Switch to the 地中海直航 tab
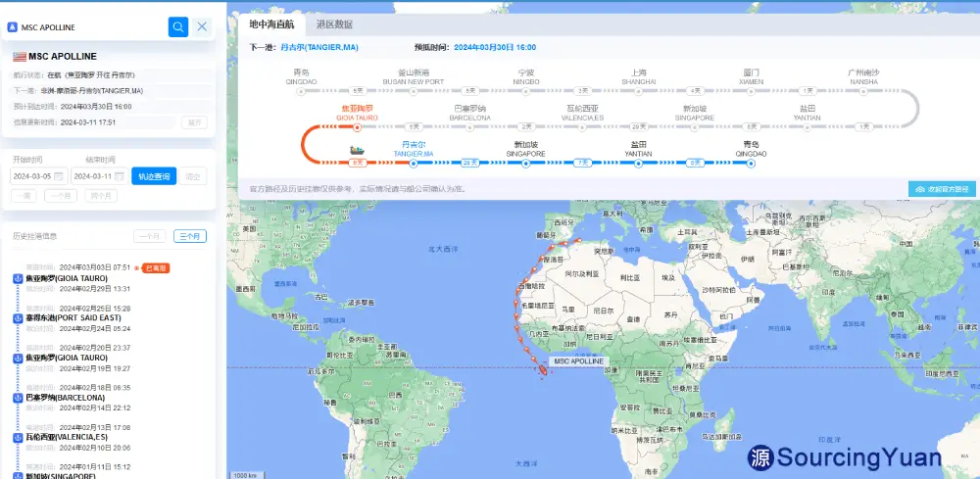 pos(271,24)
